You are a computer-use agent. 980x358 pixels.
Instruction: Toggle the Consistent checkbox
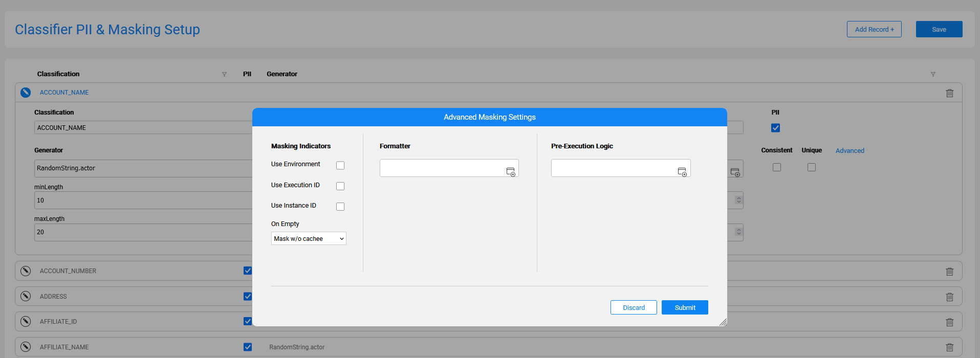point(777,167)
